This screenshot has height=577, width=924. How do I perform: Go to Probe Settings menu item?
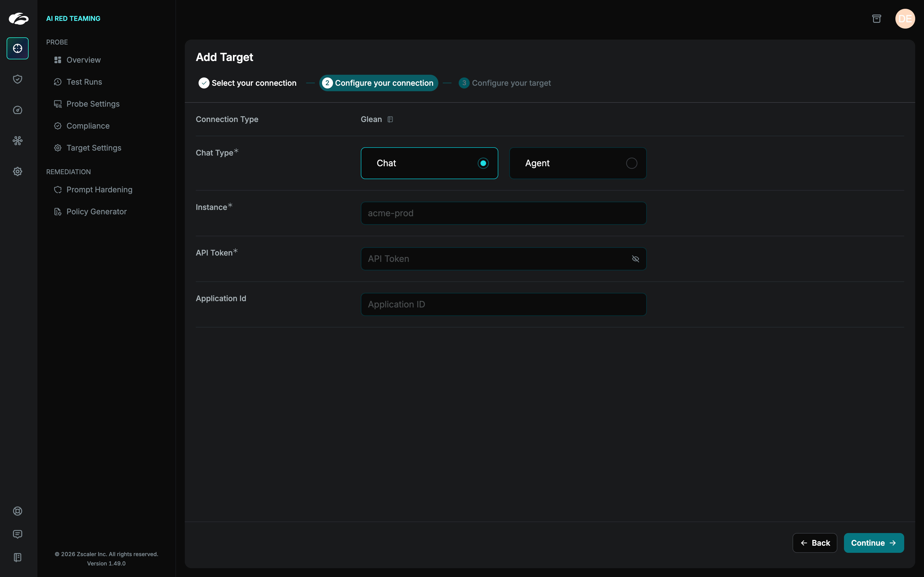(93, 104)
